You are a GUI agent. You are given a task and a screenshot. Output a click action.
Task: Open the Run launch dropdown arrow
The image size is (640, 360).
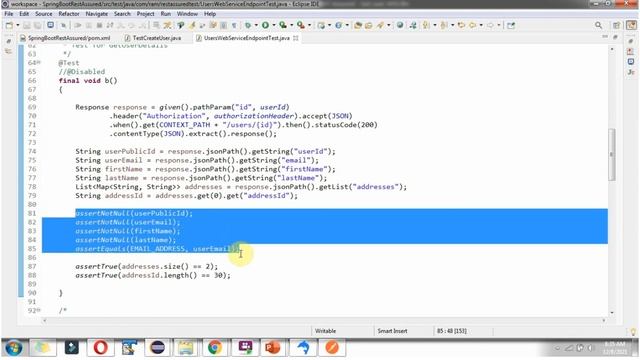[273, 25]
